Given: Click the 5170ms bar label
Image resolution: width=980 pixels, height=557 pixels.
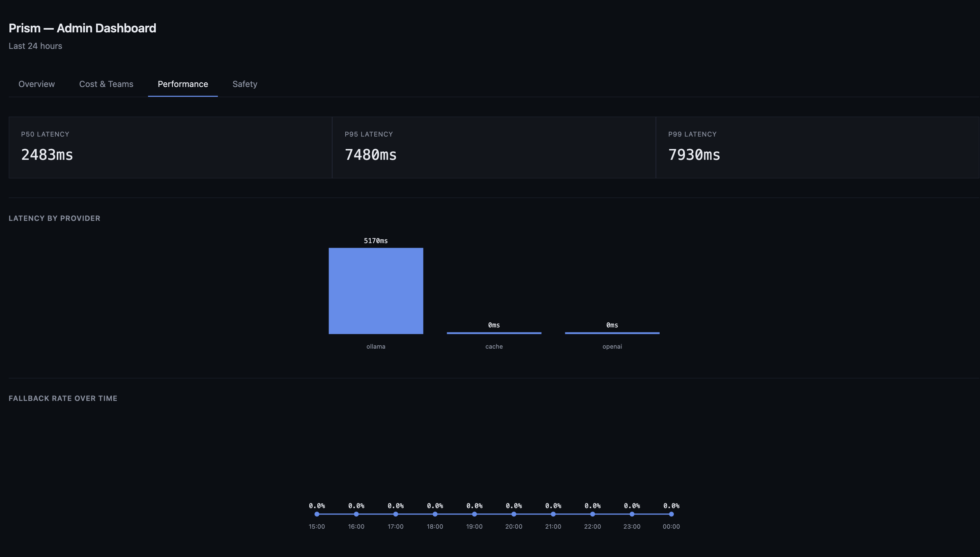Looking at the screenshot, I should pyautogui.click(x=376, y=241).
